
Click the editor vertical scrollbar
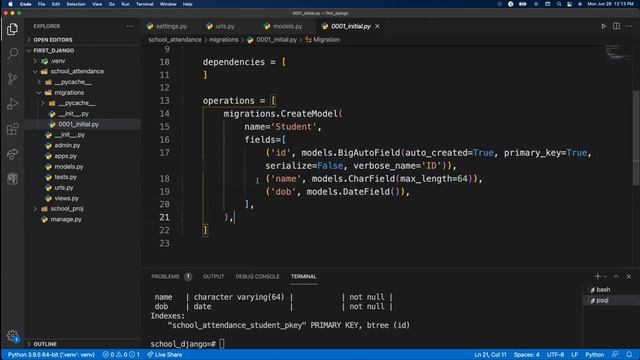[636, 138]
